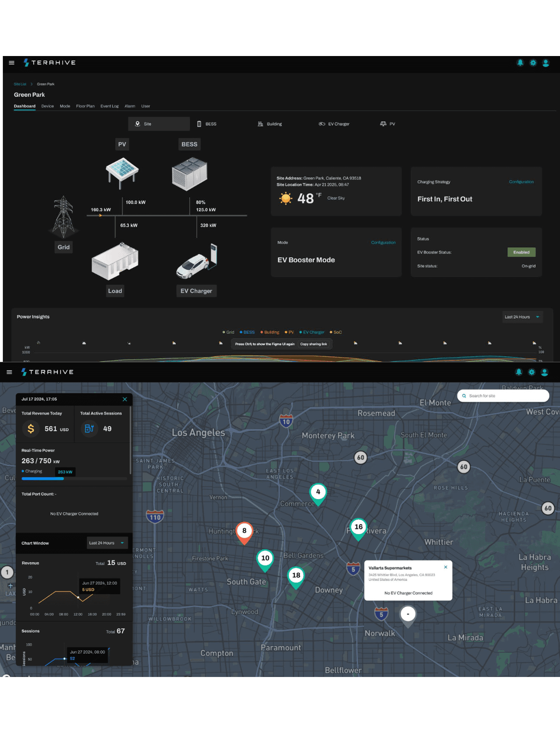Open hamburger menu in Green Park dashboard
Screen dimensions: 560x747
coord(12,63)
